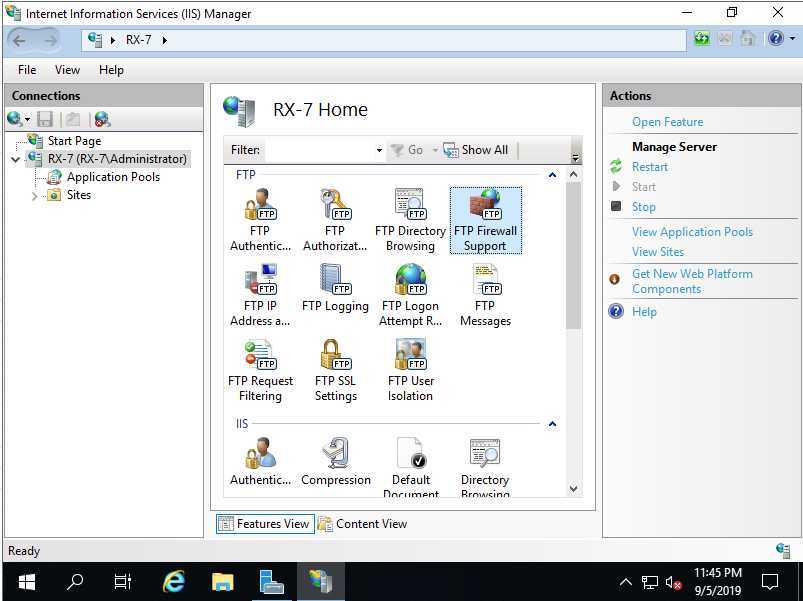The width and height of the screenshot is (803, 601).
Task: Open the FTP SSL Settings feature
Action: pyautogui.click(x=335, y=370)
